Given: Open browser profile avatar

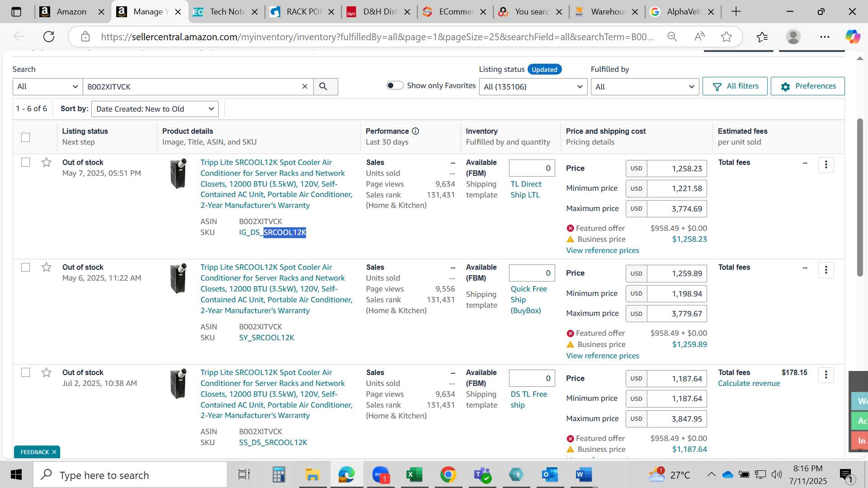Looking at the screenshot, I should [793, 37].
